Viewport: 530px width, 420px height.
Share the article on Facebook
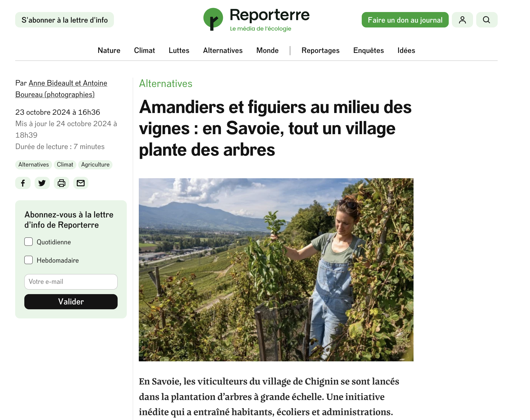coord(23,183)
